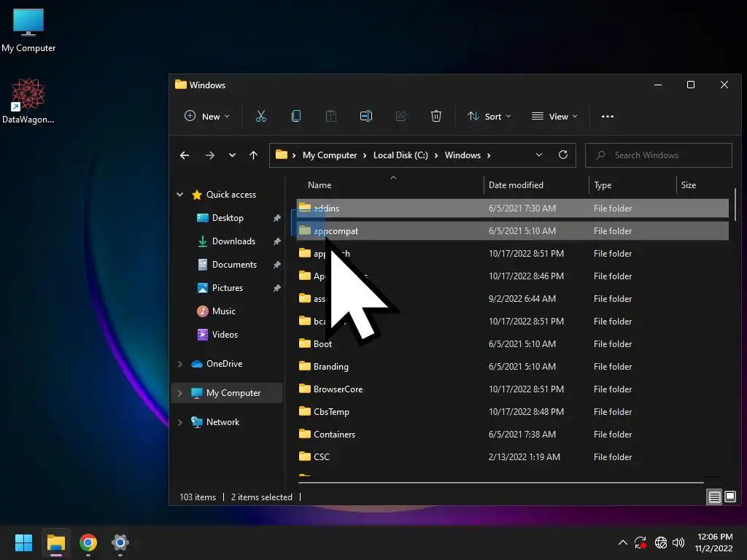Screen dimensions: 747x560
Task: Click the sync status tray icon
Action: (640, 542)
